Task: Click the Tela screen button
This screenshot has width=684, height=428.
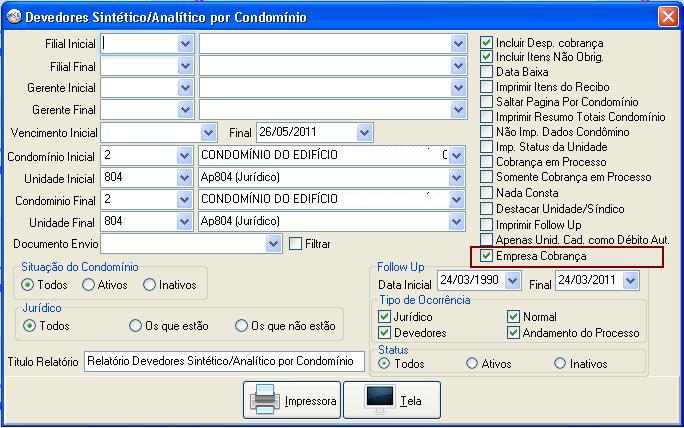Action: click(x=392, y=400)
